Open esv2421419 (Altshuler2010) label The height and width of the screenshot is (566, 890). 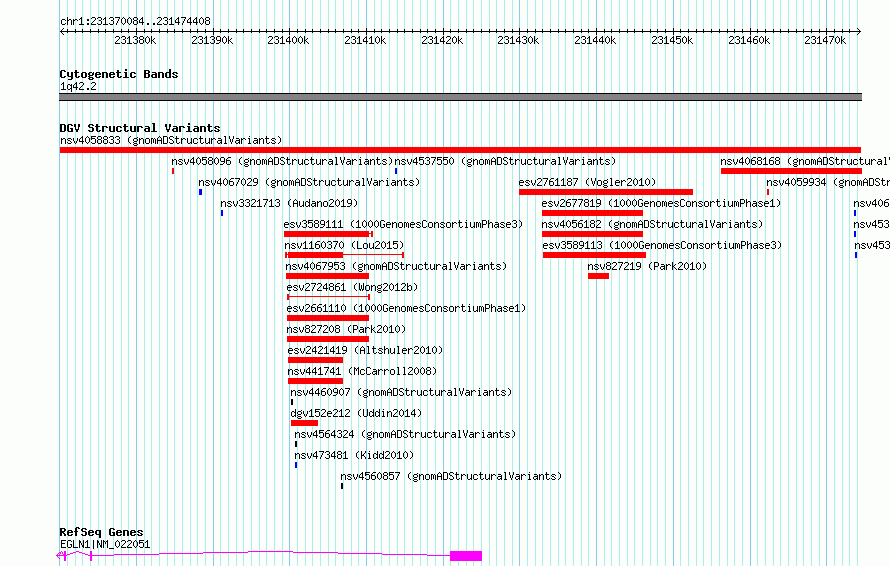click(366, 350)
